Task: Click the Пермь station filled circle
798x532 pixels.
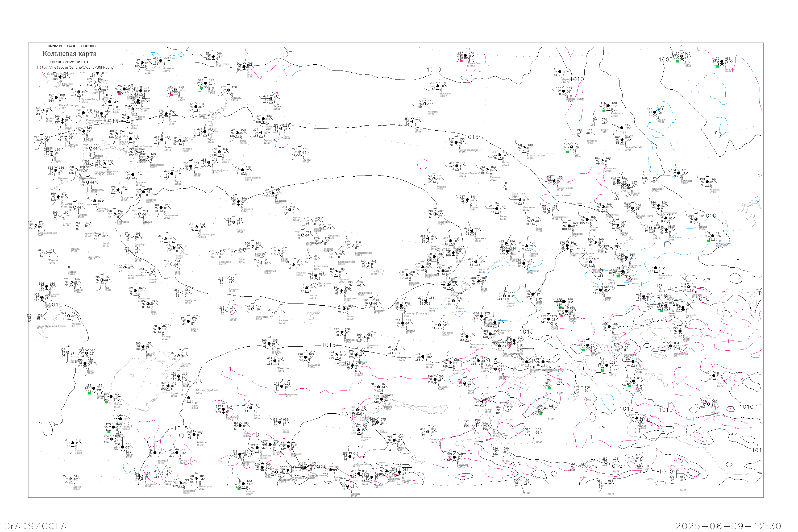Action: click(205, 132)
